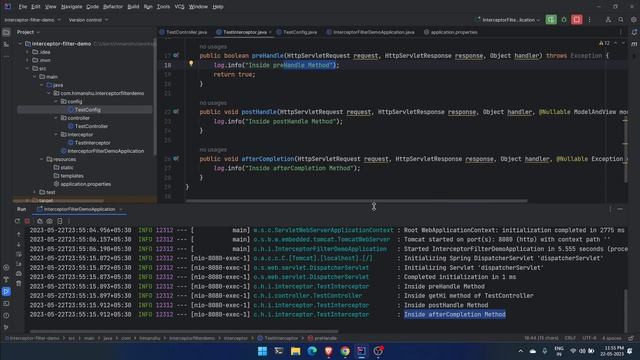Screen dimensions: 640x360
Task: Click scroll-up arrow in Run console gutter
Action: coord(19,234)
